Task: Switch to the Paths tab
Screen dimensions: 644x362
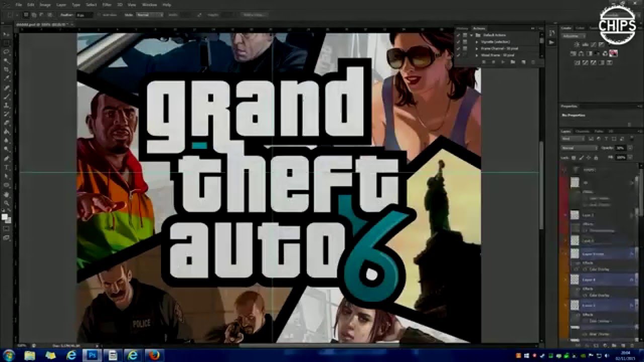Action: pyautogui.click(x=599, y=131)
